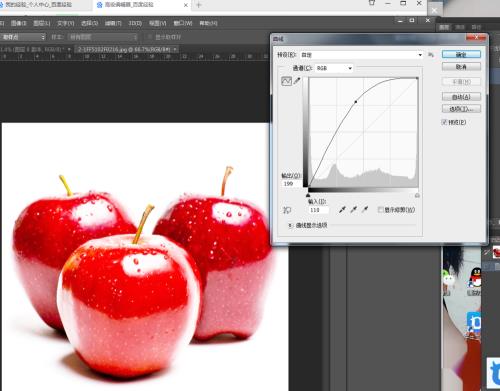500x391 pixels.
Task: Pick the white point eyedropper
Action: click(365, 210)
